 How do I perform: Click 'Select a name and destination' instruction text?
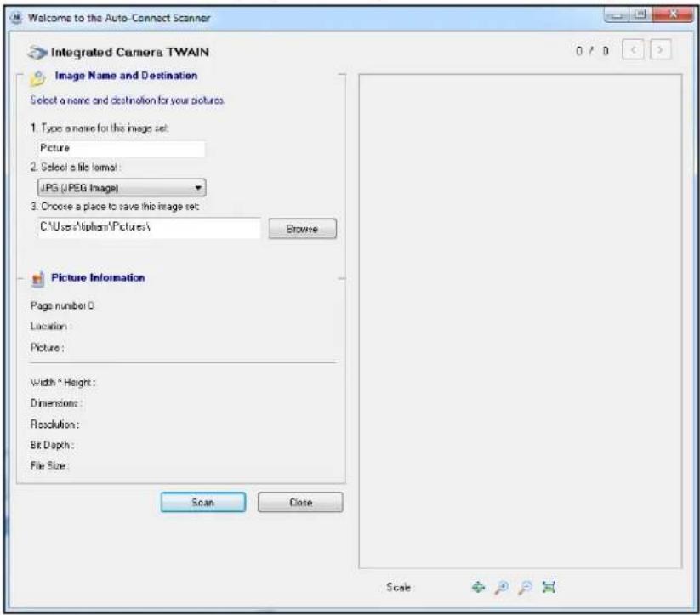(x=128, y=100)
